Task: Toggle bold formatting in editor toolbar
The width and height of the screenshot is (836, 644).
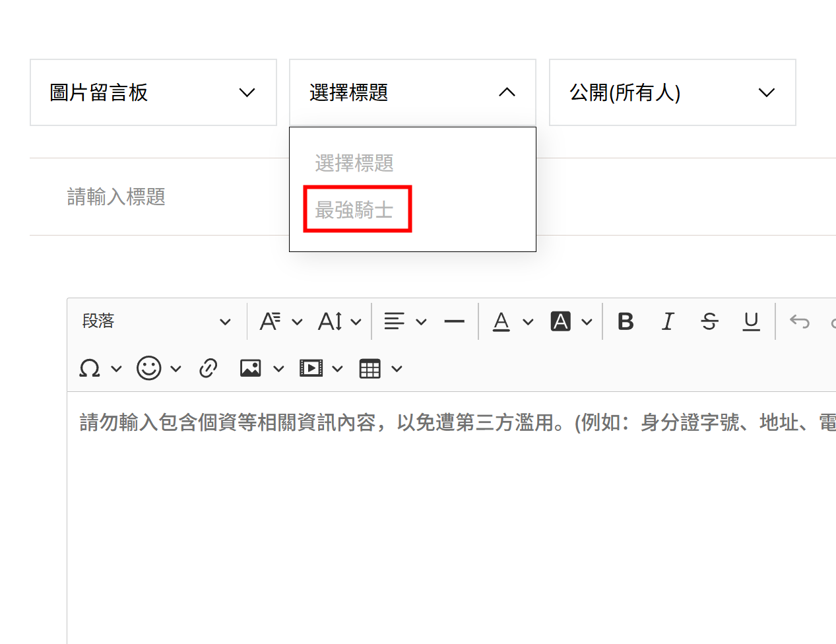Action: click(x=626, y=321)
